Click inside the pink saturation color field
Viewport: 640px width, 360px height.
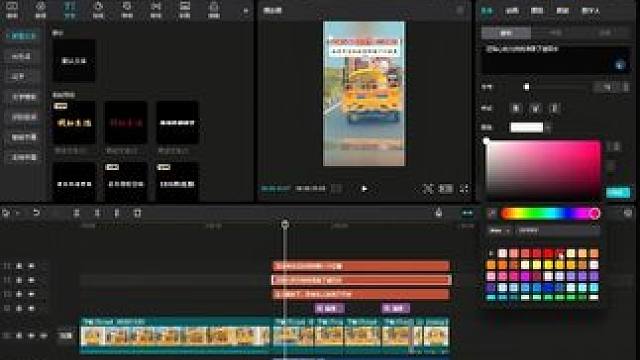[543, 170]
